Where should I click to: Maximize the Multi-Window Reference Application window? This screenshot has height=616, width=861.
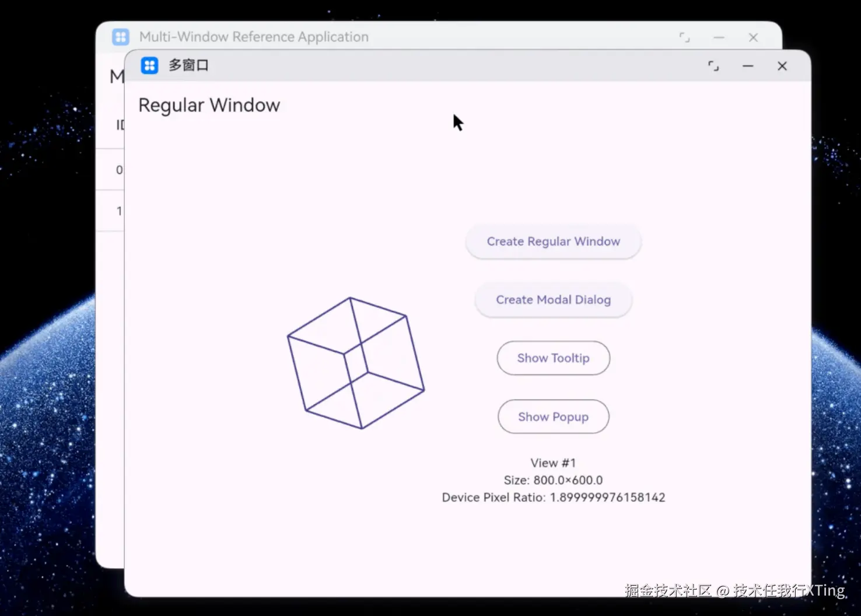coord(684,37)
